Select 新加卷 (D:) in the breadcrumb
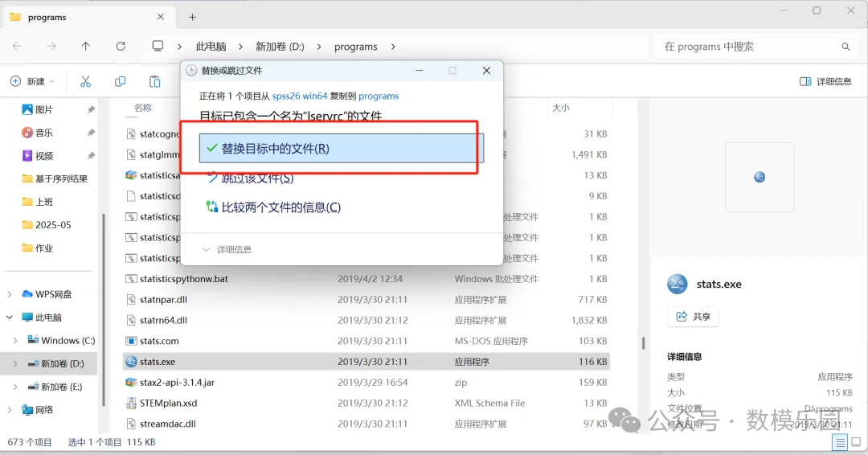Image resolution: width=868 pixels, height=455 pixels. [280, 47]
